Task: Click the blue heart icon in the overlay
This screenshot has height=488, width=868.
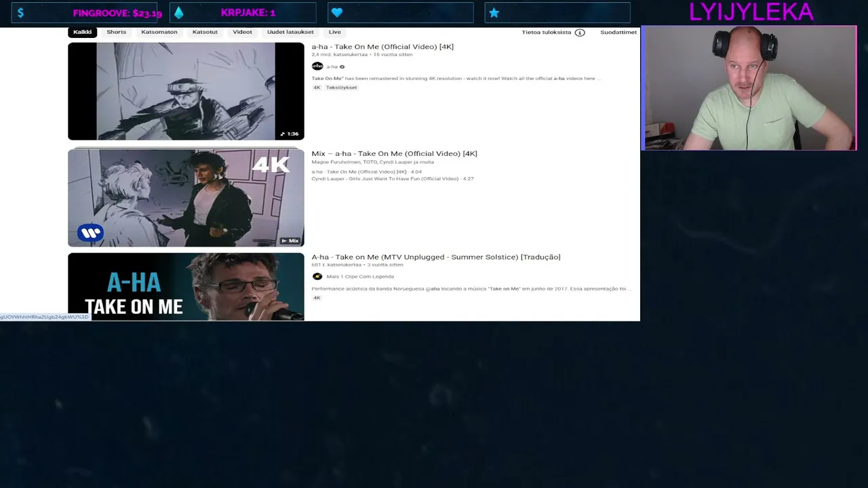Action: pyautogui.click(x=337, y=13)
